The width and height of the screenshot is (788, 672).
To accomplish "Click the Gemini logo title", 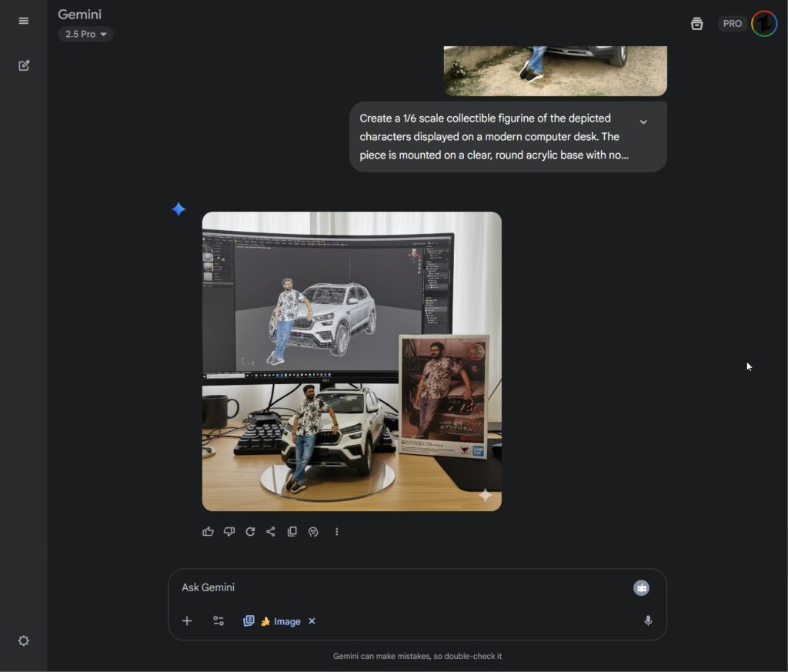I will 80,14.
